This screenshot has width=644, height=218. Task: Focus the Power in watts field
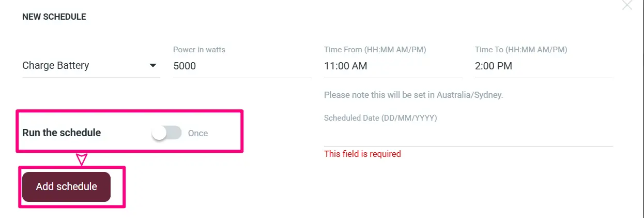click(242, 66)
